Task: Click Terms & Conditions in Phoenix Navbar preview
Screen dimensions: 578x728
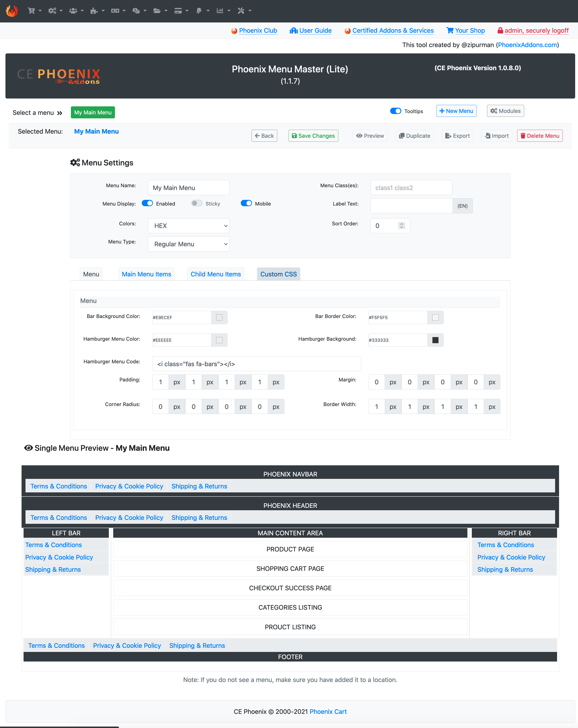Action: [x=58, y=486]
